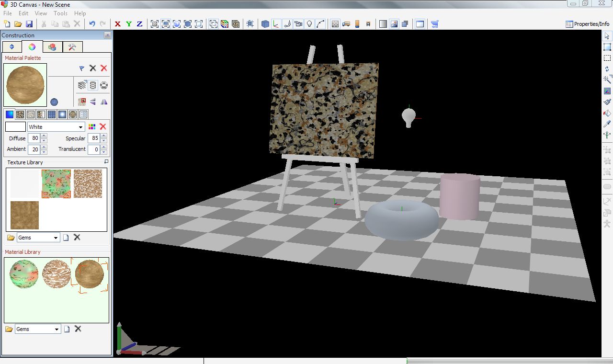The height and width of the screenshot is (364, 613).
Task: Open the File menu
Action: 8,13
